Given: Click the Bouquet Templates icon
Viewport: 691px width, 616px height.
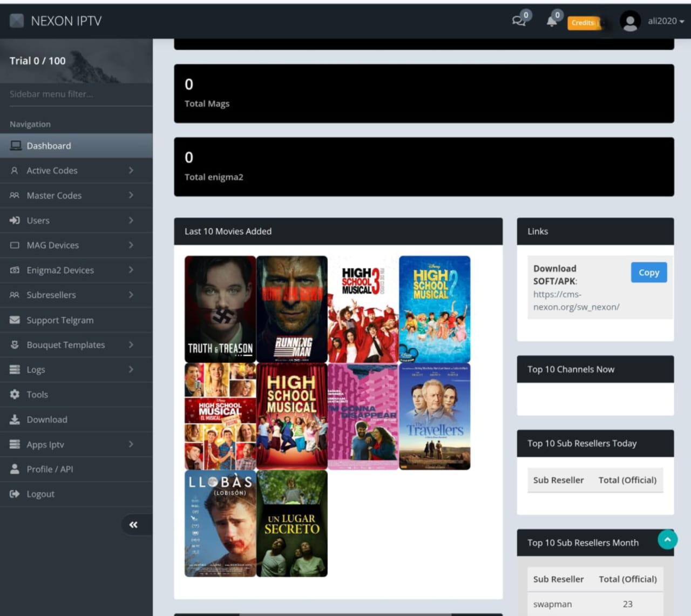Looking at the screenshot, I should [x=15, y=345].
